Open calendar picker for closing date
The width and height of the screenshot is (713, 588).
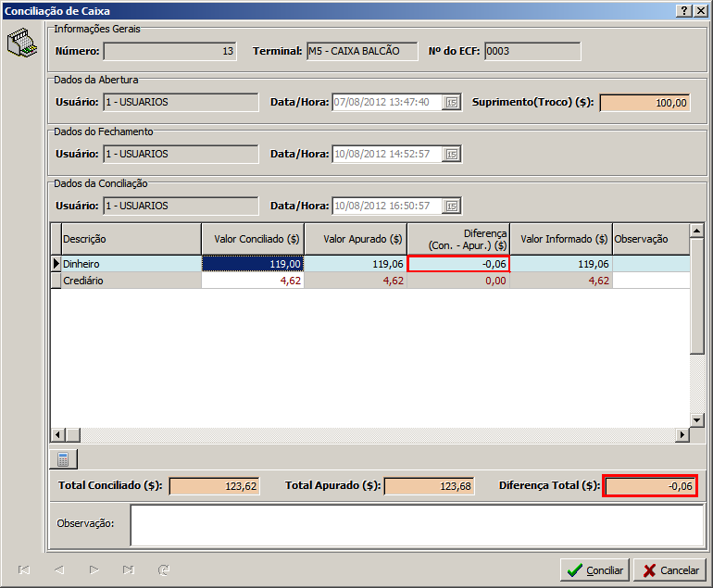click(x=452, y=154)
